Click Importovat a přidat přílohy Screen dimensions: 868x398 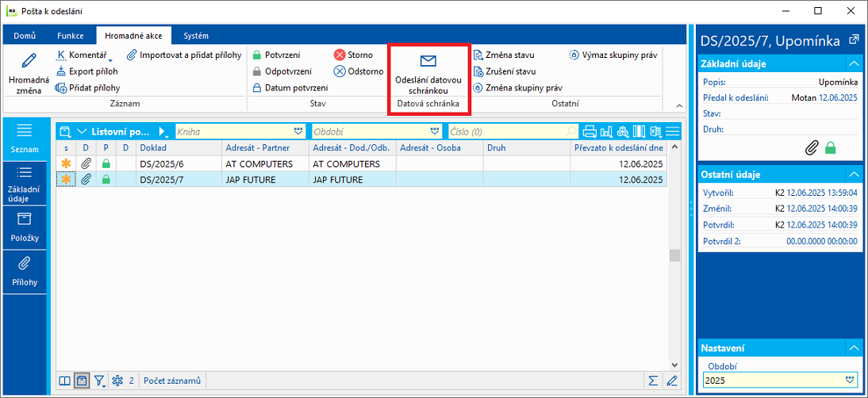pyautogui.click(x=184, y=55)
